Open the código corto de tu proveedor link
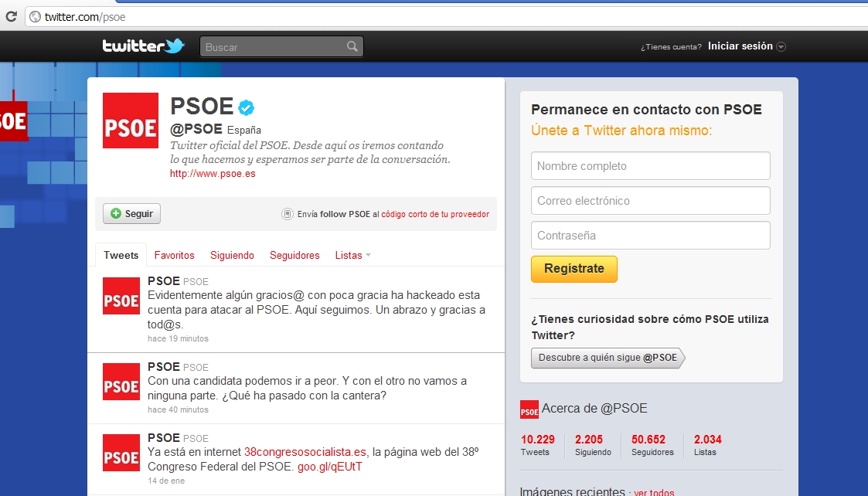Viewport: 868px width, 496px height. tap(435, 214)
